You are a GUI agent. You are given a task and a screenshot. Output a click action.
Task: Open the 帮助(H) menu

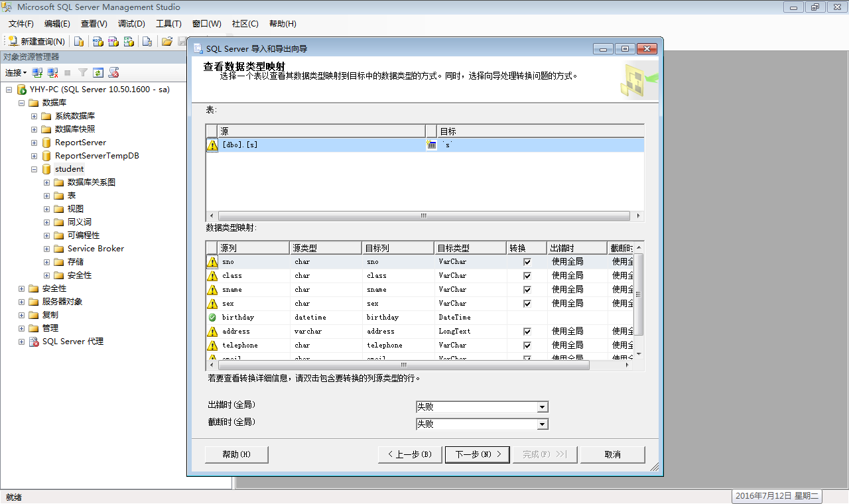click(x=283, y=24)
